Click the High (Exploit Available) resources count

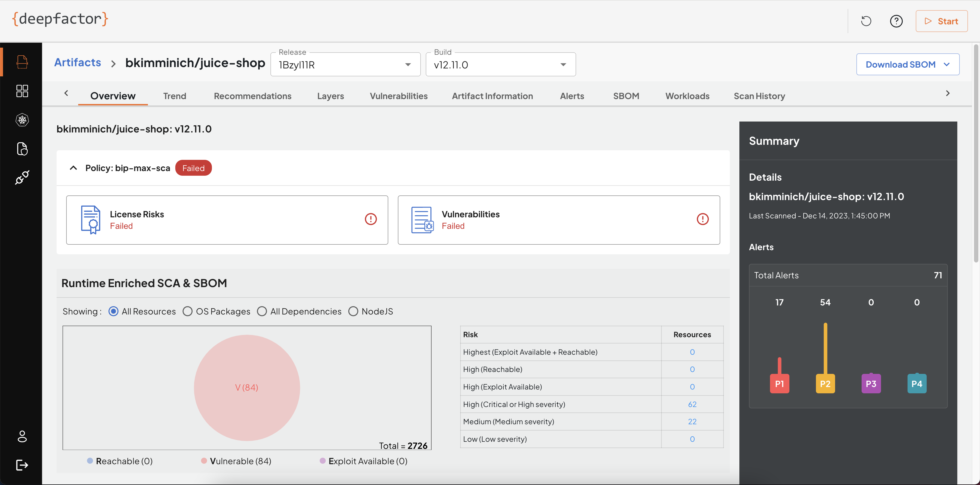coord(692,387)
